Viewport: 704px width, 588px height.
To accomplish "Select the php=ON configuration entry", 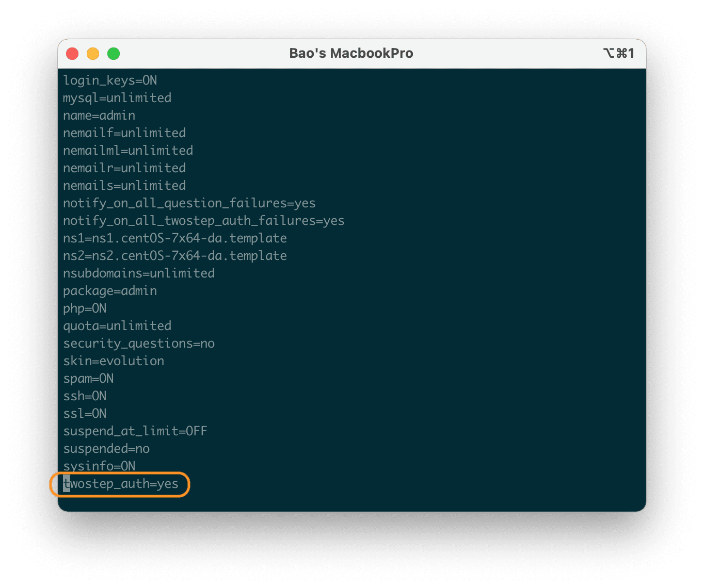I will 85,308.
